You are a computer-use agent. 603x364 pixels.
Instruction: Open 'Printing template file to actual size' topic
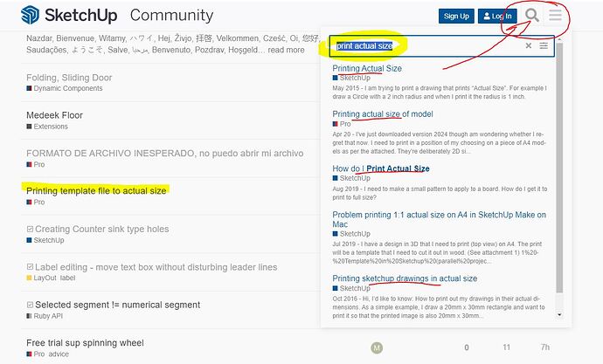pos(96,191)
